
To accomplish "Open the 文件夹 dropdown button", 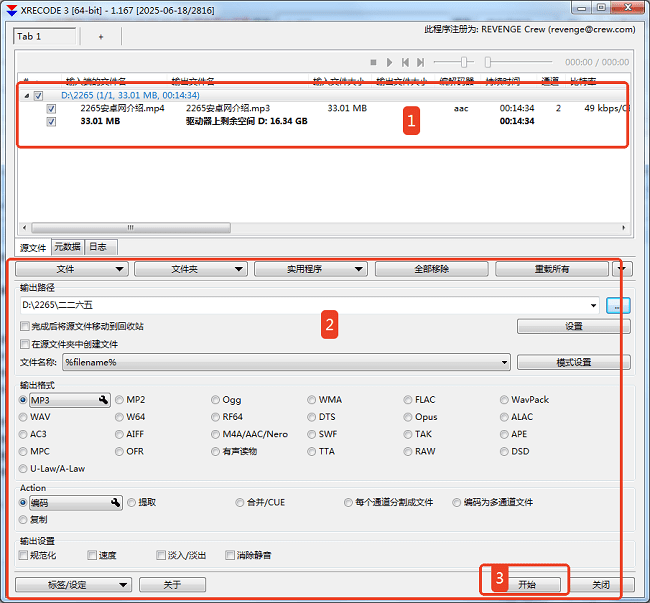I will pyautogui.click(x=191, y=269).
